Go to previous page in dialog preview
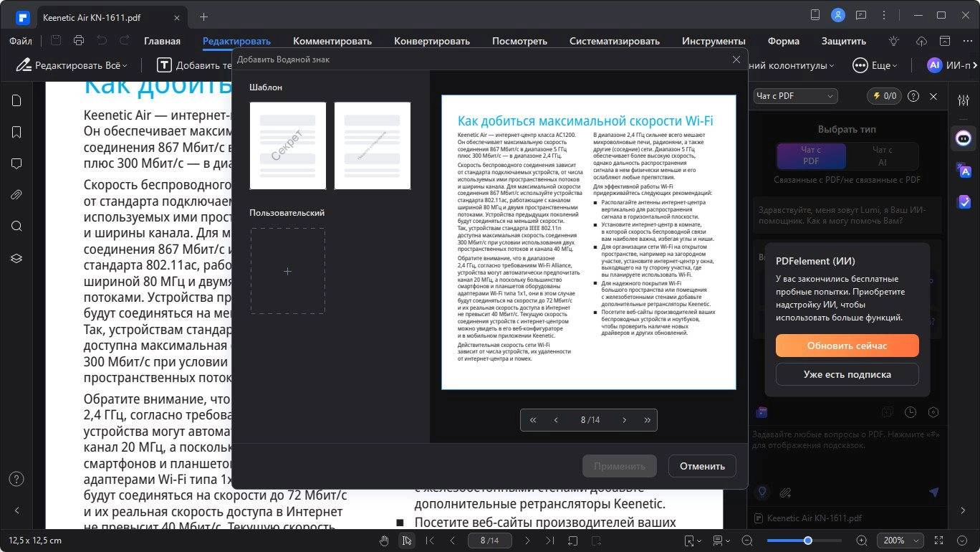 coord(556,420)
